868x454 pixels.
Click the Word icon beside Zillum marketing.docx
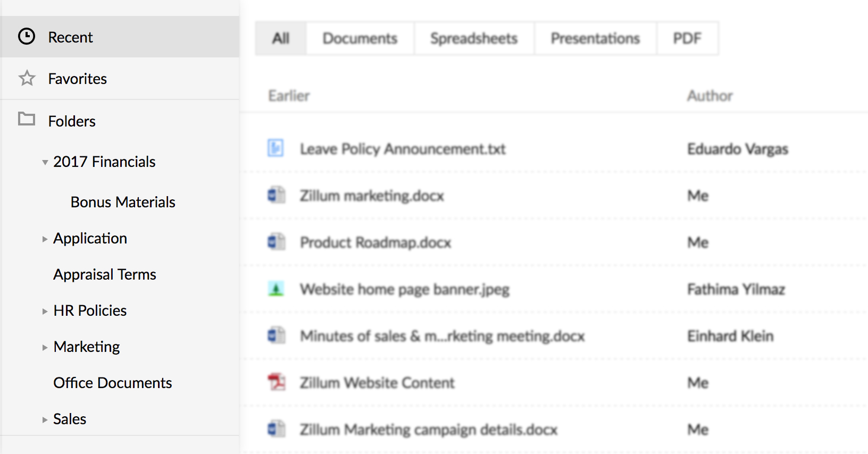(276, 196)
